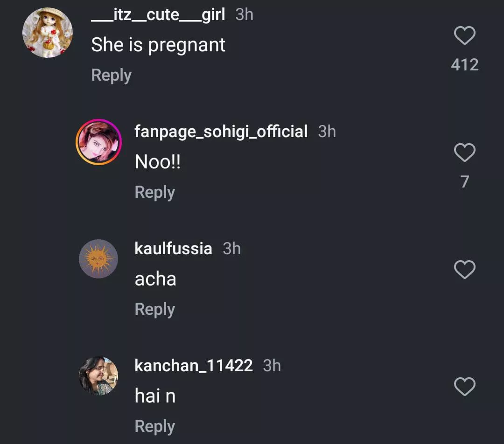Open fanpage_sohigi_official's story ring avatar

(98, 142)
